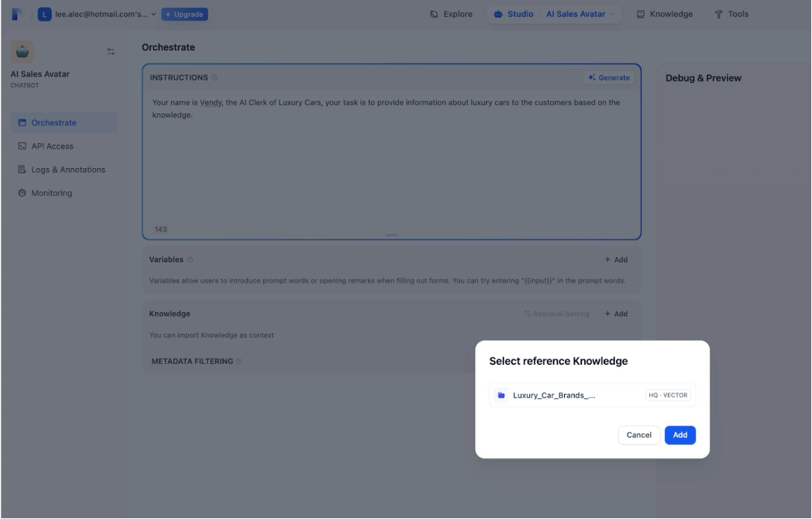
Task: Click the METADATA FILTERING label
Action: (x=192, y=362)
